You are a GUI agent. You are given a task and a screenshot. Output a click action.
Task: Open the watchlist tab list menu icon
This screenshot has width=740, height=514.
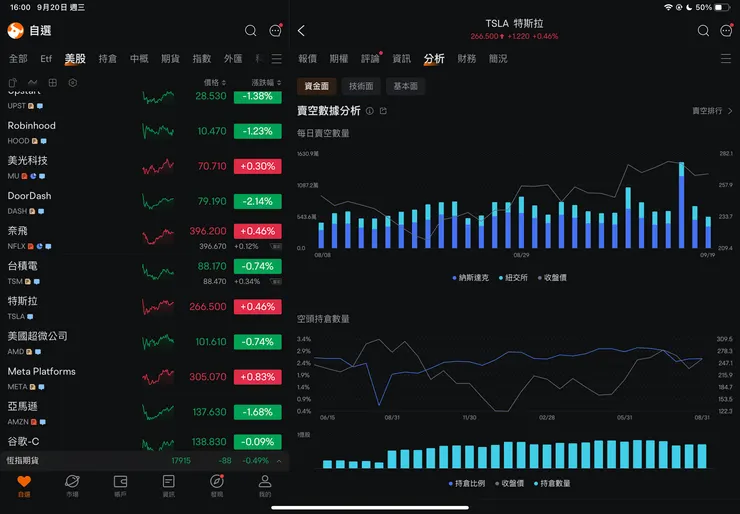coord(277,59)
